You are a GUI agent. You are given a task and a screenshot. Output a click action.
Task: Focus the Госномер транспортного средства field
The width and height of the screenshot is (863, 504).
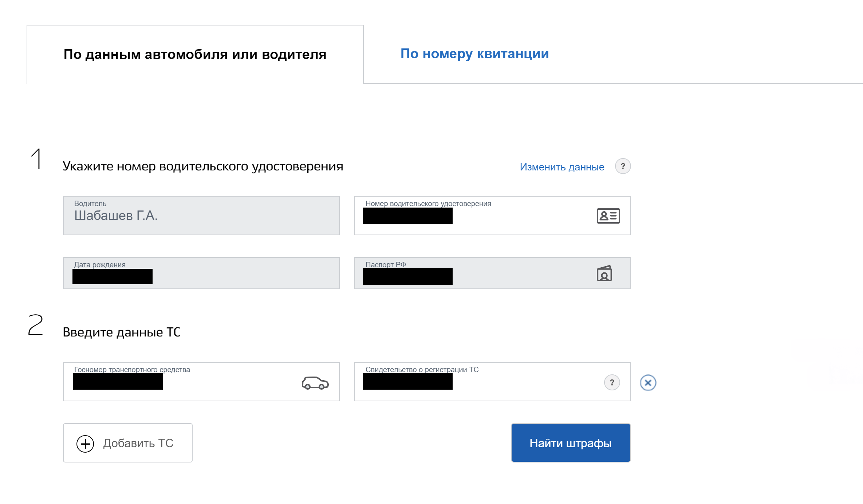[201, 382]
